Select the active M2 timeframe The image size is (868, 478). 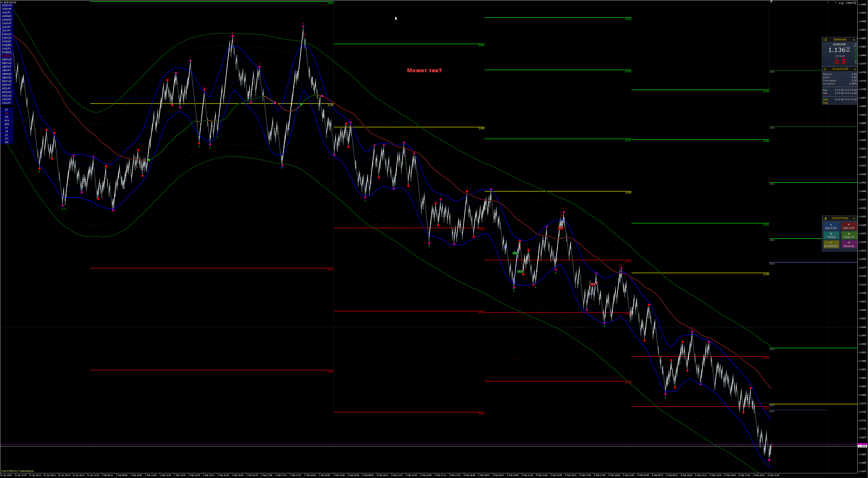click(x=7, y=114)
